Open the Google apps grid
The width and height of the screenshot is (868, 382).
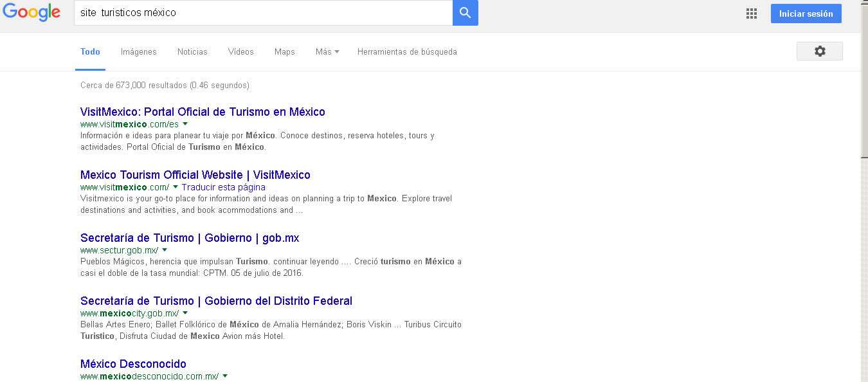tap(751, 14)
